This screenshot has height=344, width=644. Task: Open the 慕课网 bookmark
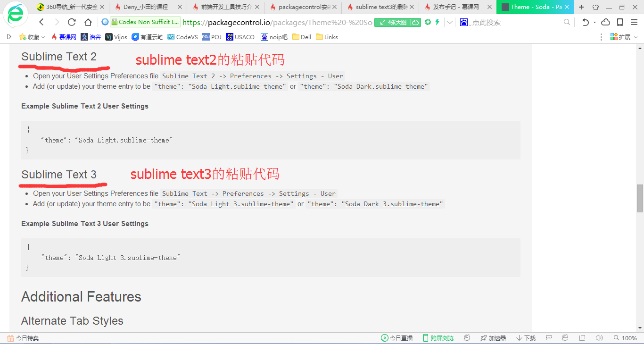click(64, 37)
